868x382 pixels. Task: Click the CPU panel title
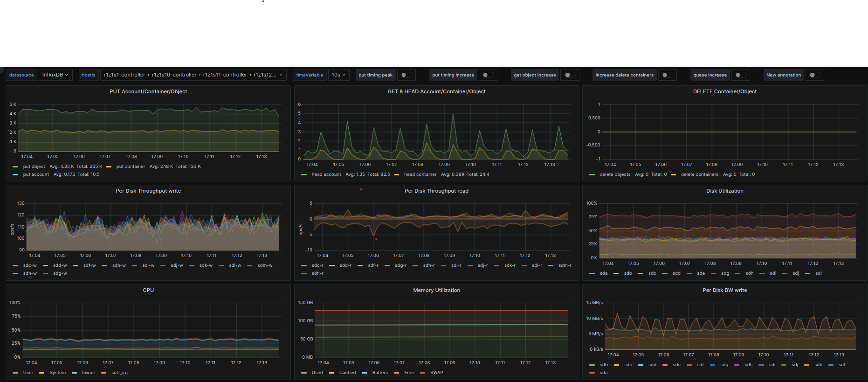click(148, 290)
